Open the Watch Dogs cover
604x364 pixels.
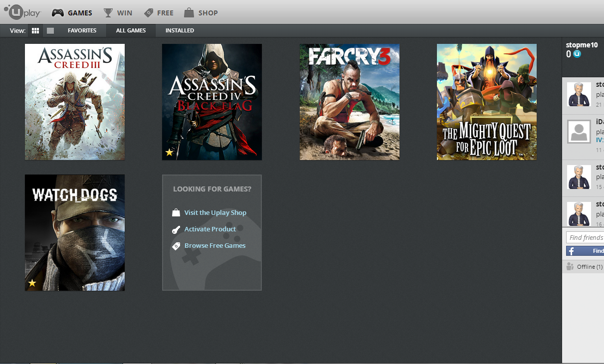pos(75,232)
